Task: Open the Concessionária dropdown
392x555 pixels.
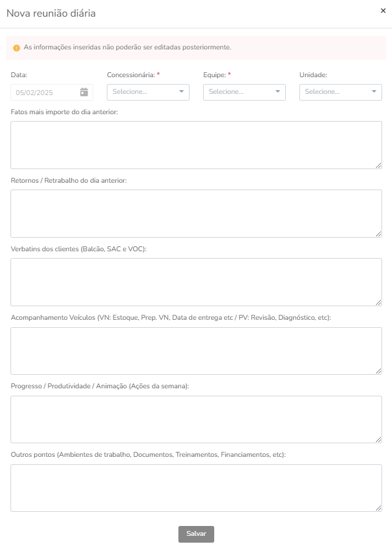Action: click(148, 92)
